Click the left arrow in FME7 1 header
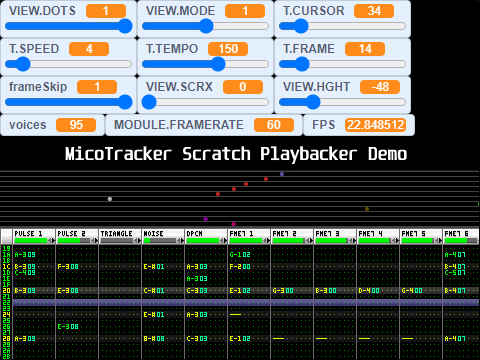Screen dimensions: 480x360 (x=265, y=240)
